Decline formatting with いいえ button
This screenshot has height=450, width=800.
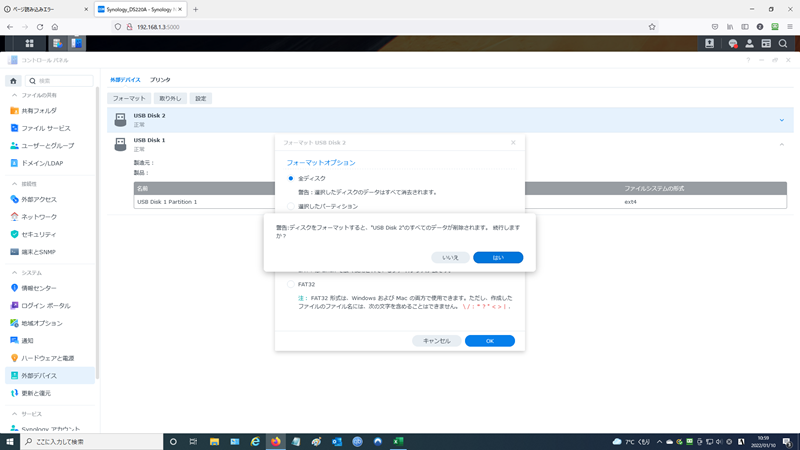coord(450,258)
